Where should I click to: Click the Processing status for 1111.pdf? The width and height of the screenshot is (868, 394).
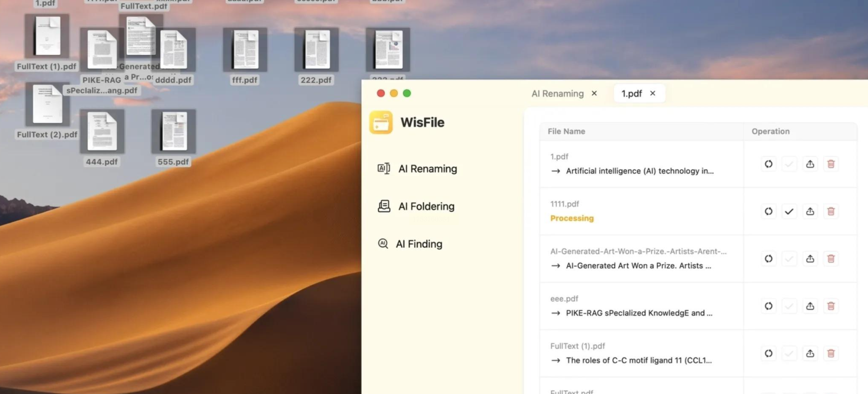[x=572, y=218]
